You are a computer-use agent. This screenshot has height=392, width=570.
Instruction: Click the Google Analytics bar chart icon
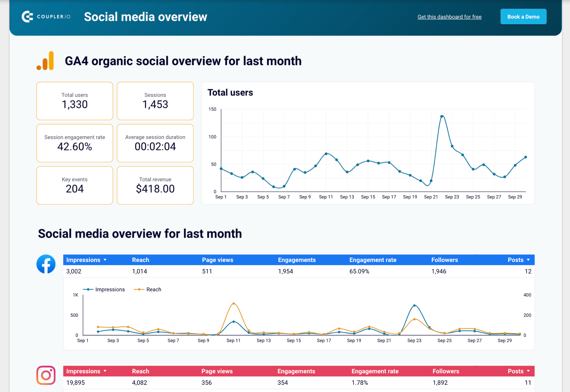pyautogui.click(x=45, y=61)
